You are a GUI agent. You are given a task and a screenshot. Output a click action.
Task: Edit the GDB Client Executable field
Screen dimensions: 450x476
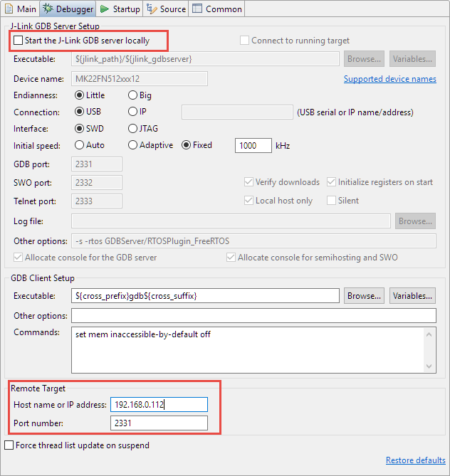click(205, 296)
